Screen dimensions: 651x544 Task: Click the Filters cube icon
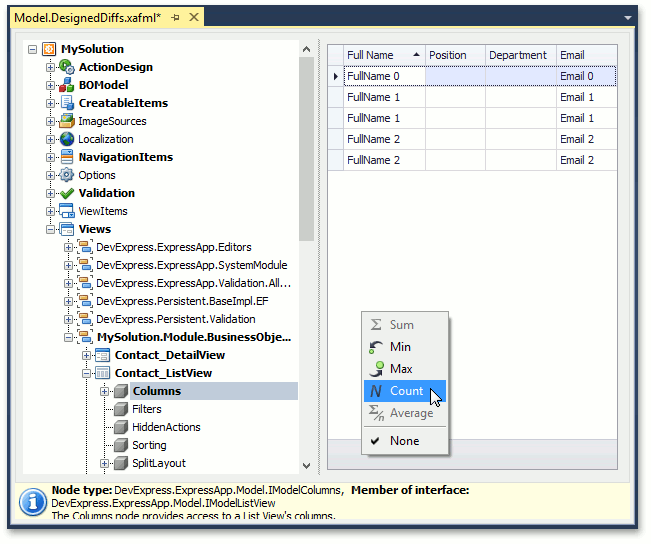[x=120, y=409]
